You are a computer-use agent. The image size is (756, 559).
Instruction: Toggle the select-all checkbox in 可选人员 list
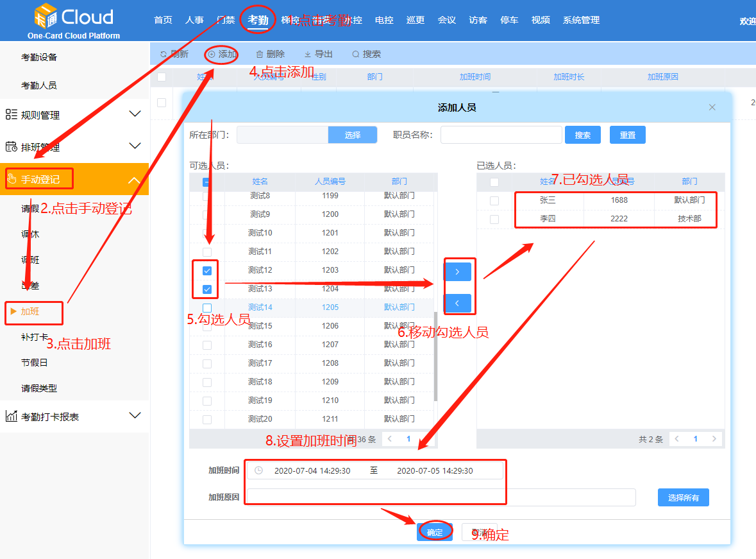(x=206, y=182)
